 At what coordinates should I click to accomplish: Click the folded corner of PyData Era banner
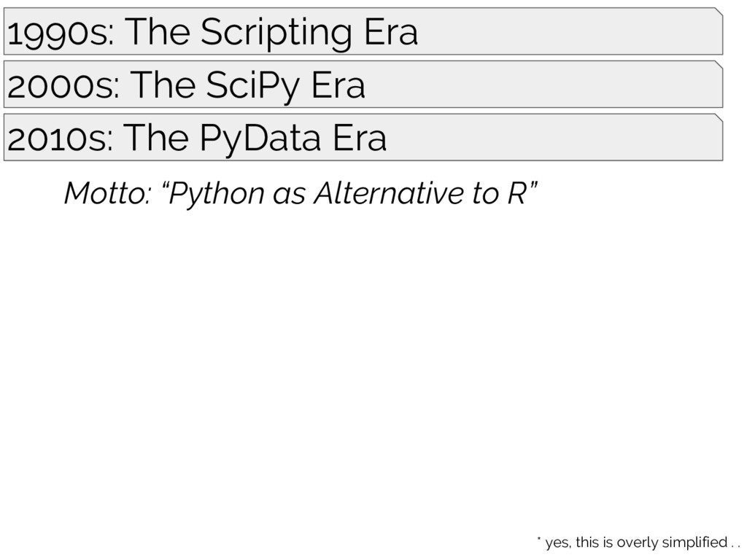click(x=719, y=118)
